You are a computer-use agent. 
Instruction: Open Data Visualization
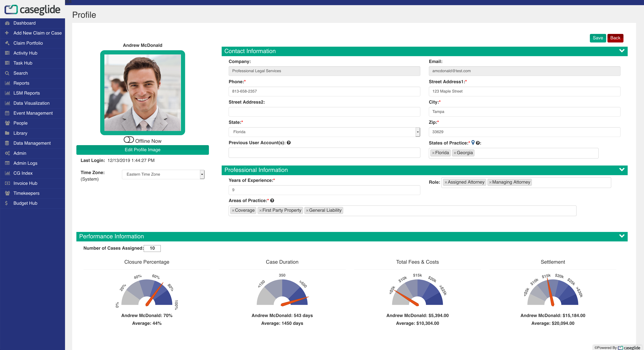pyautogui.click(x=31, y=103)
